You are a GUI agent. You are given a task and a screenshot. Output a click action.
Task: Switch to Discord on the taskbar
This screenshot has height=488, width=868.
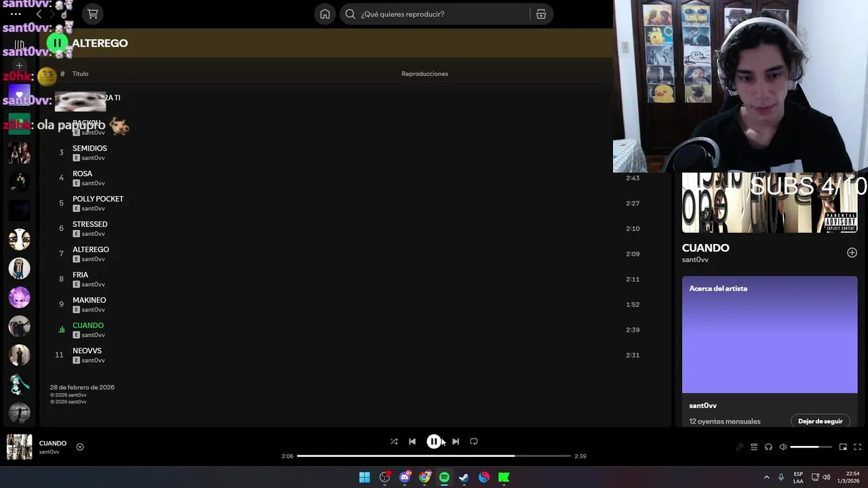tap(405, 477)
